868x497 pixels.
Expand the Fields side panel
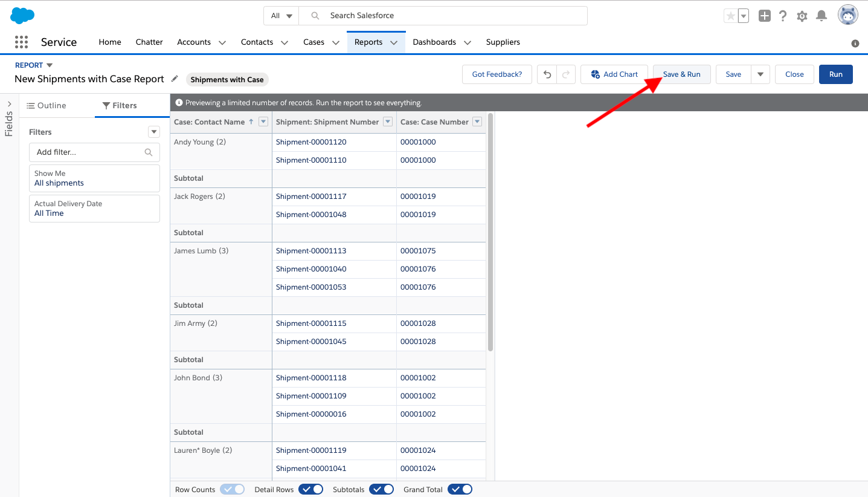tap(9, 104)
